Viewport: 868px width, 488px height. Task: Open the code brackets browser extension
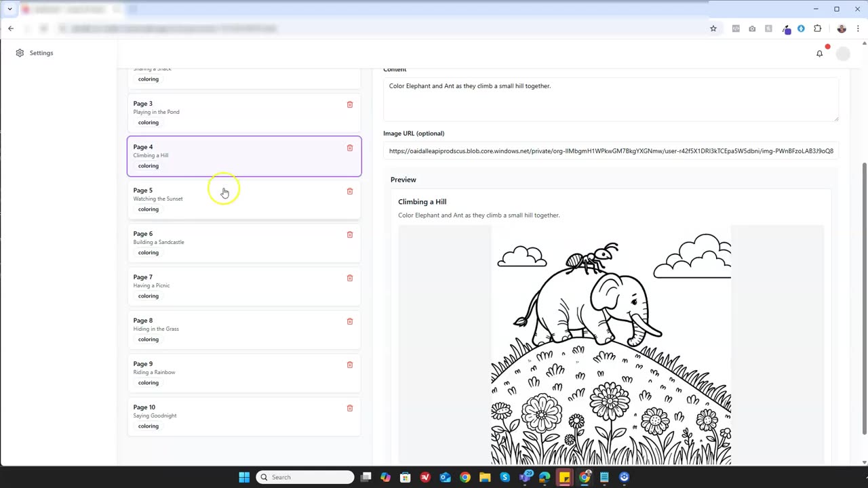click(x=736, y=28)
